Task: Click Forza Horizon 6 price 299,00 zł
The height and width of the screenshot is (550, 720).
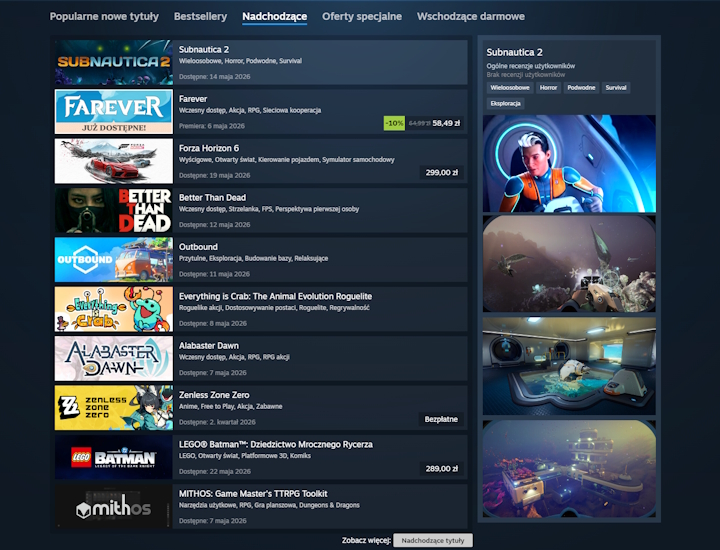Action: pyautogui.click(x=441, y=173)
